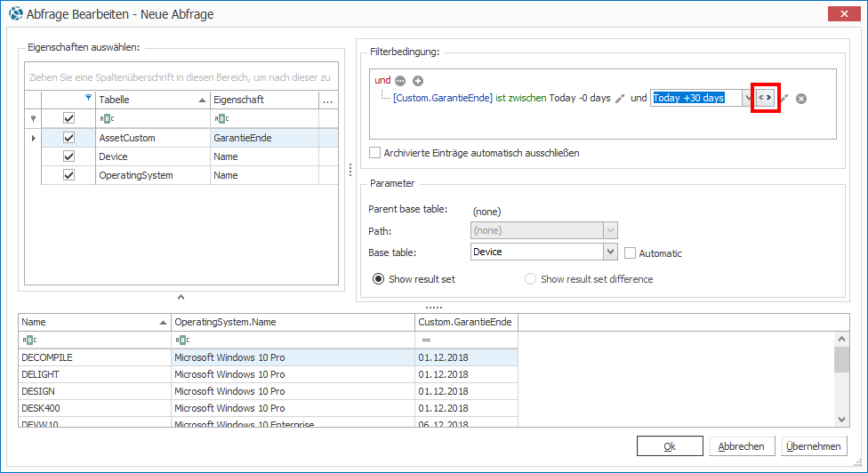Click ABC filter icon under Name result column
This screenshot has height=473, width=868.
28,340
